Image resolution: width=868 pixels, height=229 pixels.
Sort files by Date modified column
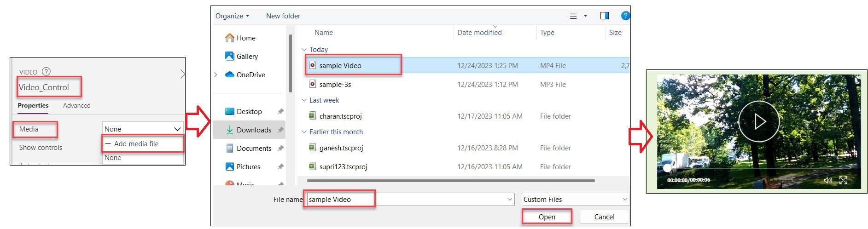point(479,32)
